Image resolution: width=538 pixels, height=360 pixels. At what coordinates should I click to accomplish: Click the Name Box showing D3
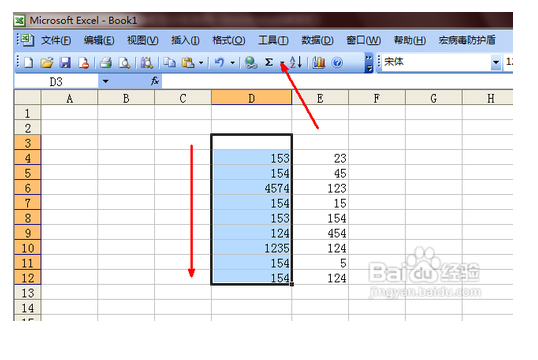coord(56,81)
